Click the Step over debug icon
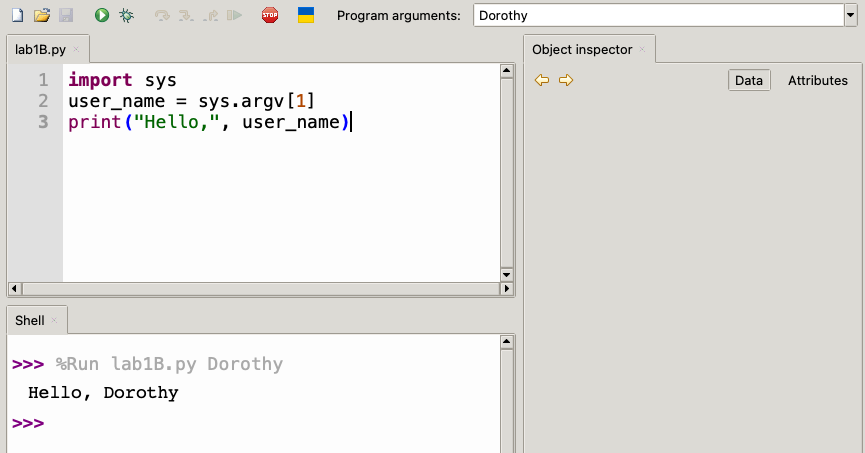Viewport: 865px width, 453px height. tap(162, 15)
